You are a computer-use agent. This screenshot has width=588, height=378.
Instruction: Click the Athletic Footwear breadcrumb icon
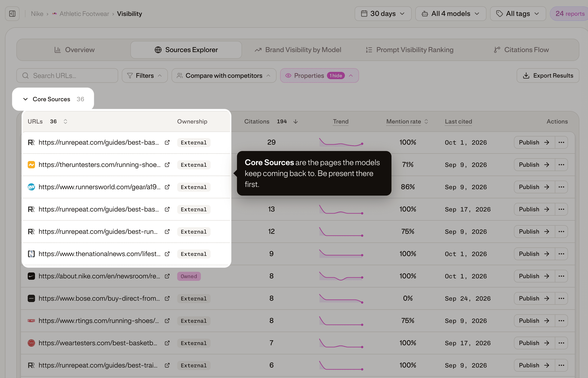pos(55,14)
